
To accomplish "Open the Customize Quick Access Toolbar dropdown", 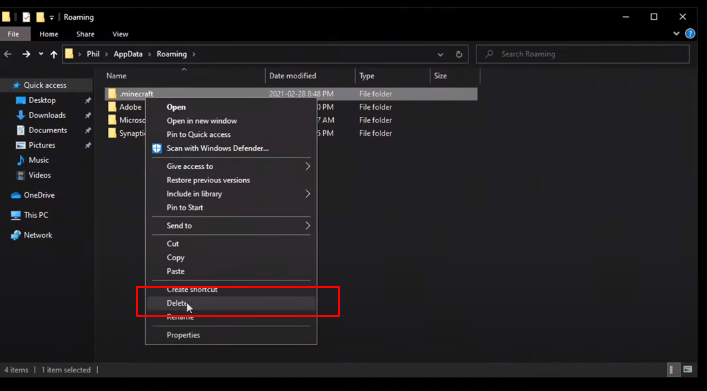I will pos(51,18).
